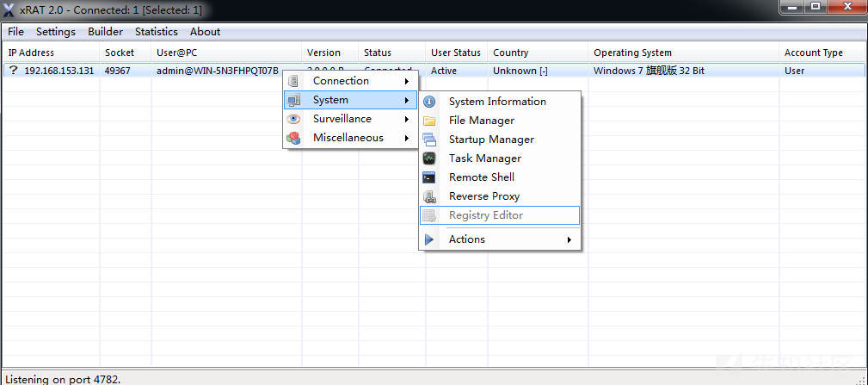Click the admin@WIN-5N3FHPQT07B cell
The height and width of the screenshot is (385, 868).
click(x=218, y=71)
